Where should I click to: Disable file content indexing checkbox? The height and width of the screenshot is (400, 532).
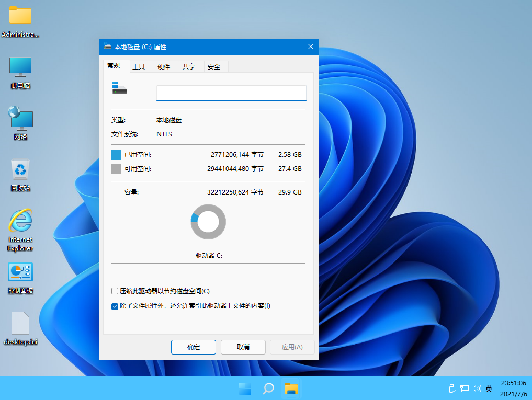(x=114, y=306)
